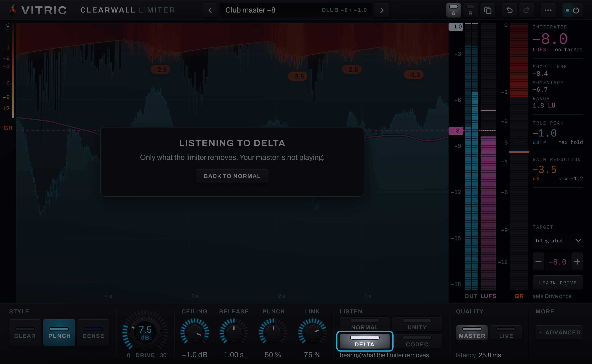Decrease target with the minus button

coord(538,261)
